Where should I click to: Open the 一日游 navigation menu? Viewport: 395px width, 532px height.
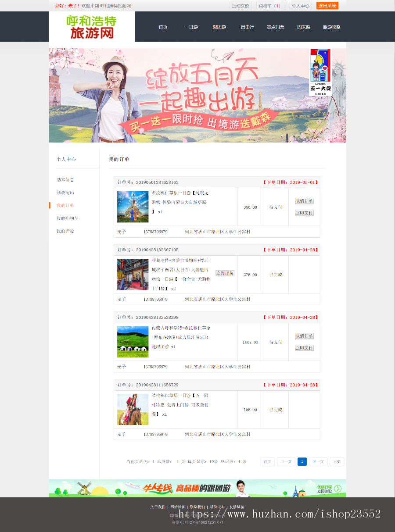(x=191, y=27)
